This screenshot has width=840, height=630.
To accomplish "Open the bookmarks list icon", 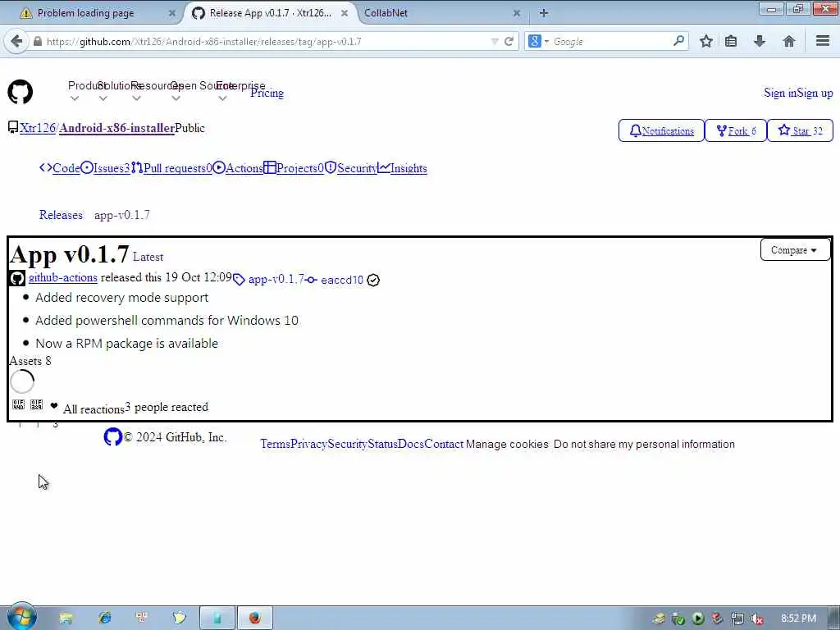I will (x=731, y=41).
